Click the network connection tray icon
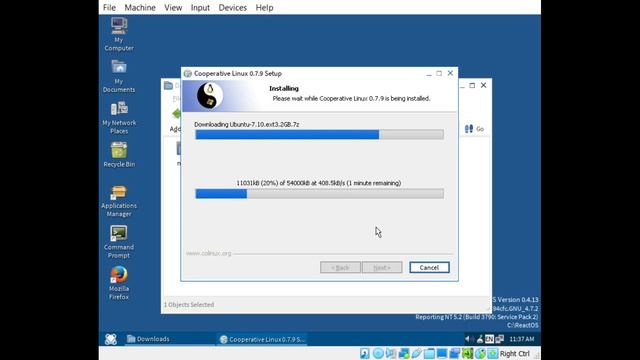This screenshot has height=360, width=640. tap(500, 339)
